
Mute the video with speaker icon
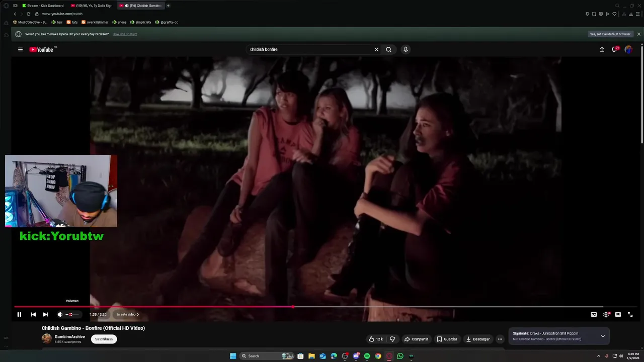pyautogui.click(x=60, y=314)
